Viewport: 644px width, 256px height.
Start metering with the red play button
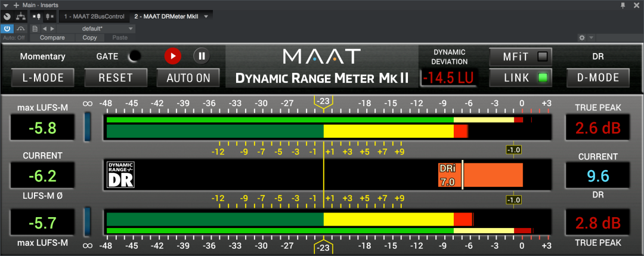pos(173,56)
